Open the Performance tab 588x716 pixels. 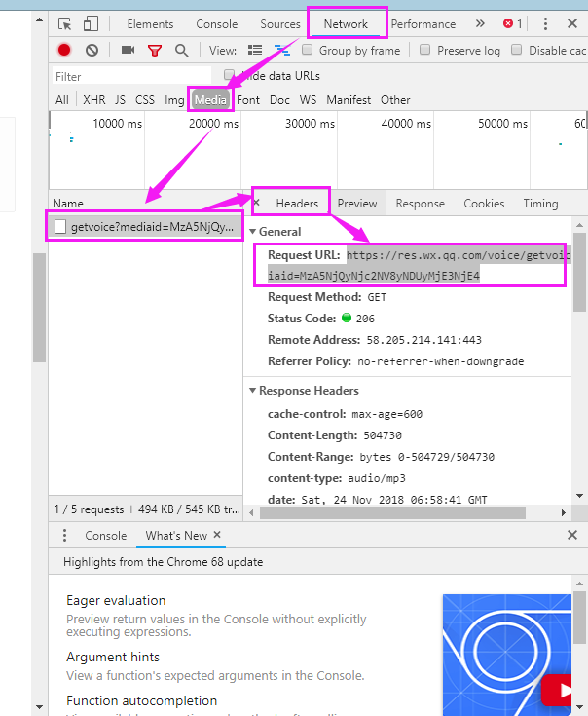coord(423,24)
